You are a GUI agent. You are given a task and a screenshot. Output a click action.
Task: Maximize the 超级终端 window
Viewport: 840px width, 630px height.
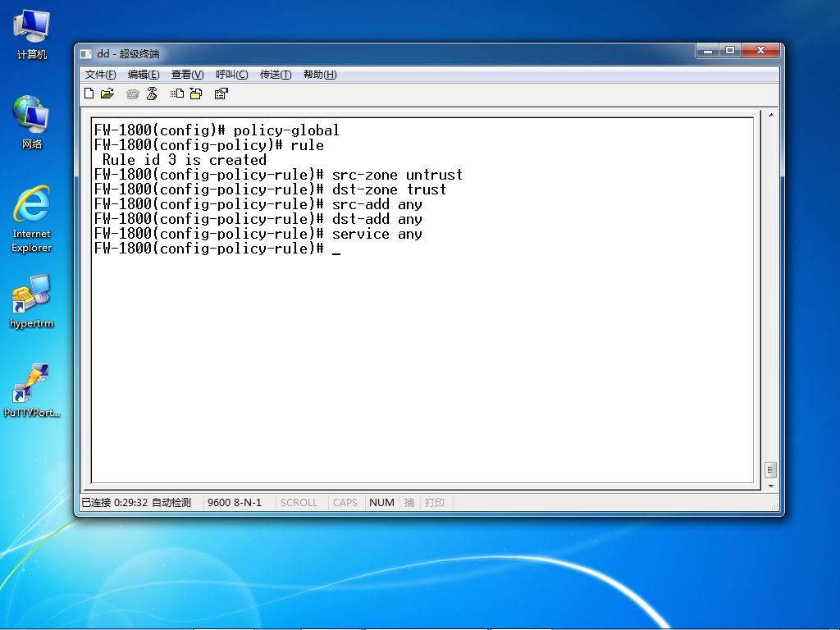tap(729, 50)
